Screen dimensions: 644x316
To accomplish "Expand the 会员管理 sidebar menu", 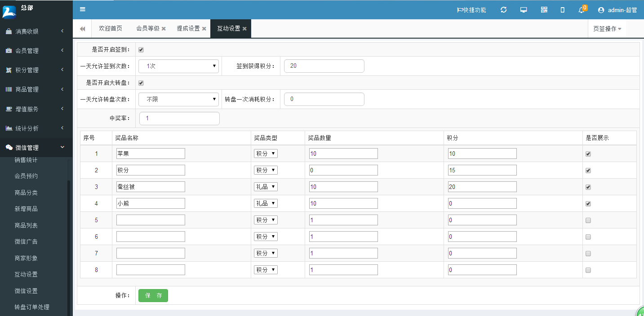I will click(36, 51).
